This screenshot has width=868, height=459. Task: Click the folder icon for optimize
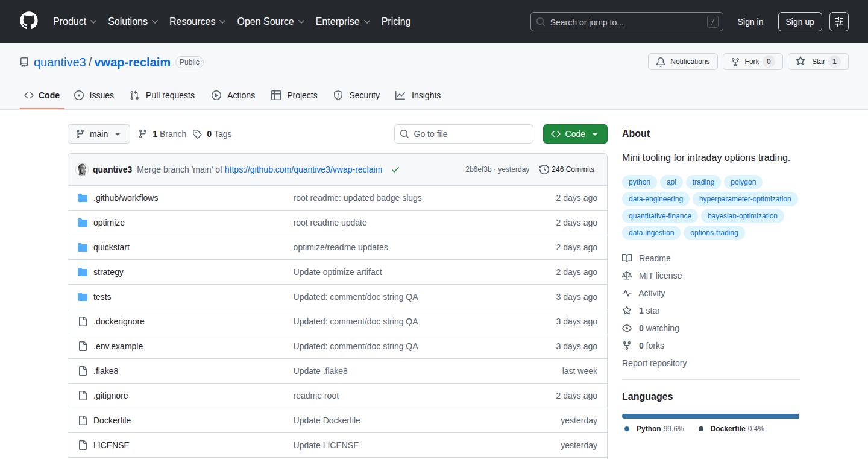coord(83,223)
